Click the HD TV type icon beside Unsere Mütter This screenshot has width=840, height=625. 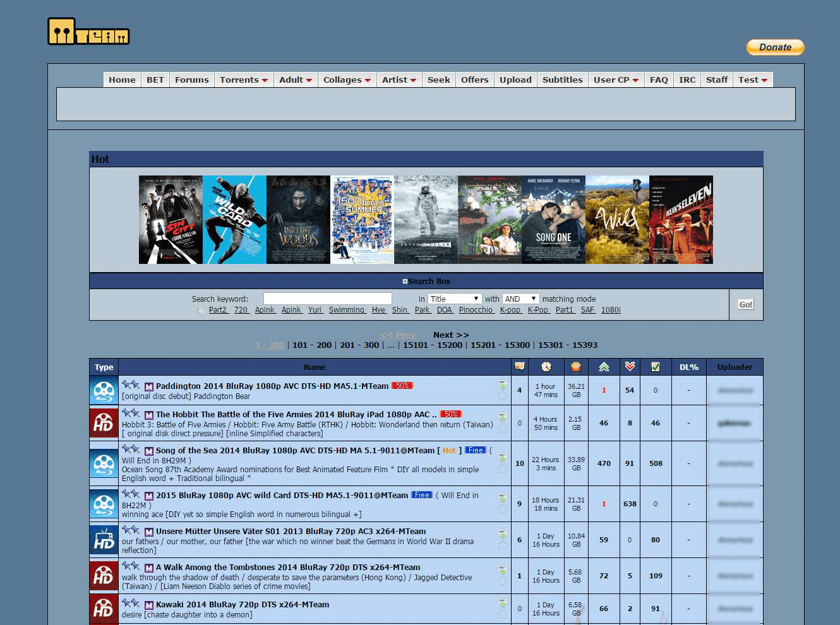point(104,540)
